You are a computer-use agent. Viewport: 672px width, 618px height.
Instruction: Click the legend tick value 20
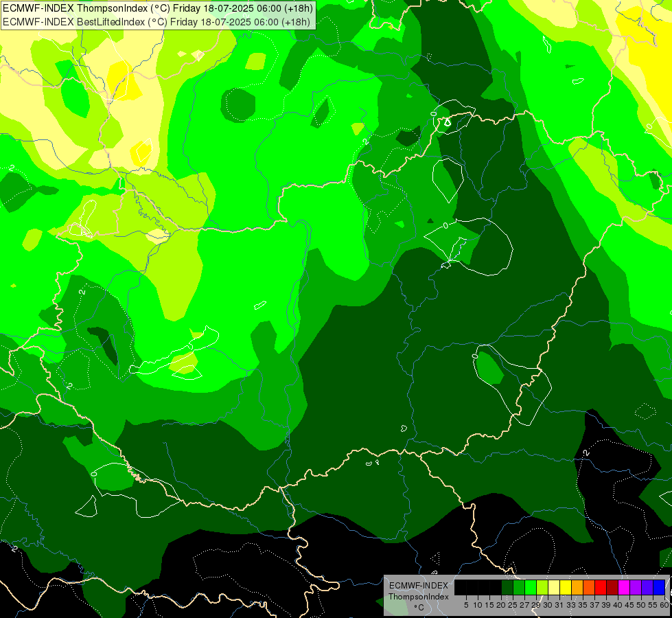coord(501,605)
